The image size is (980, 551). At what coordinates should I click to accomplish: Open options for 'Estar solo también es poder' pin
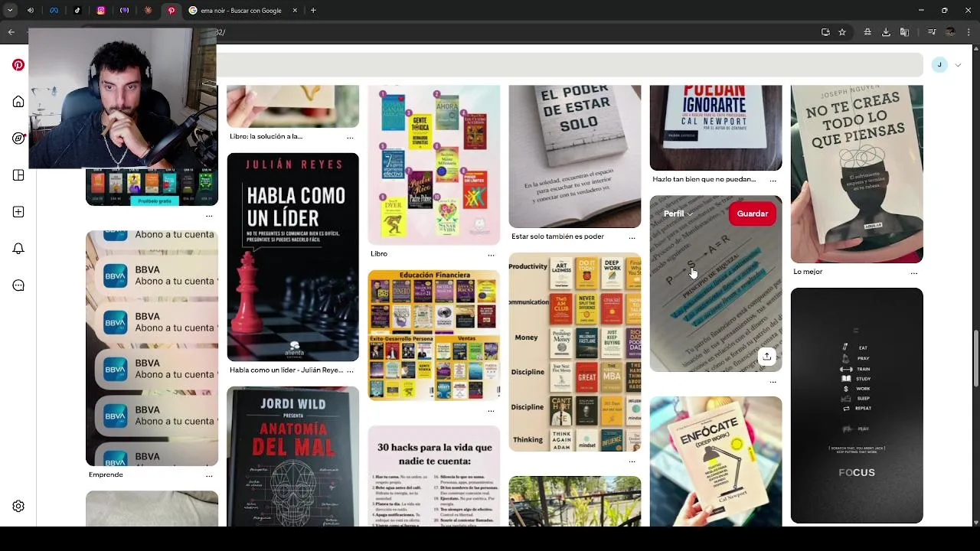coord(632,237)
